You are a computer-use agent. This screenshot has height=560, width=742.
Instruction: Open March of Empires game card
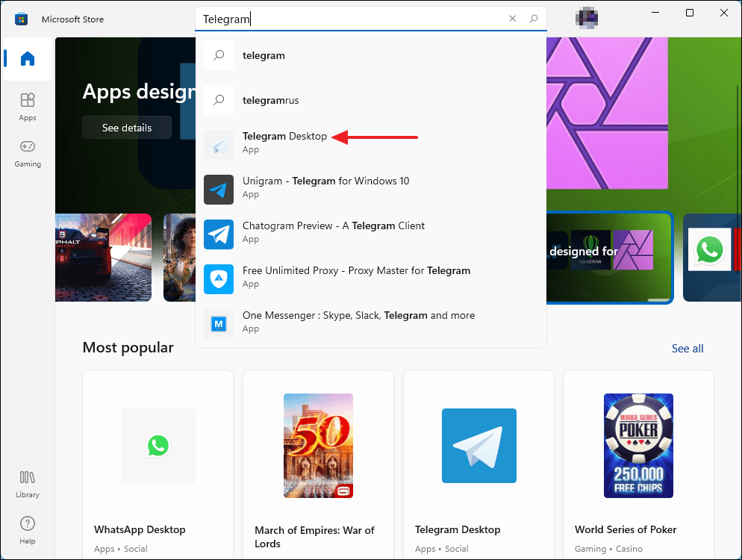click(318, 465)
